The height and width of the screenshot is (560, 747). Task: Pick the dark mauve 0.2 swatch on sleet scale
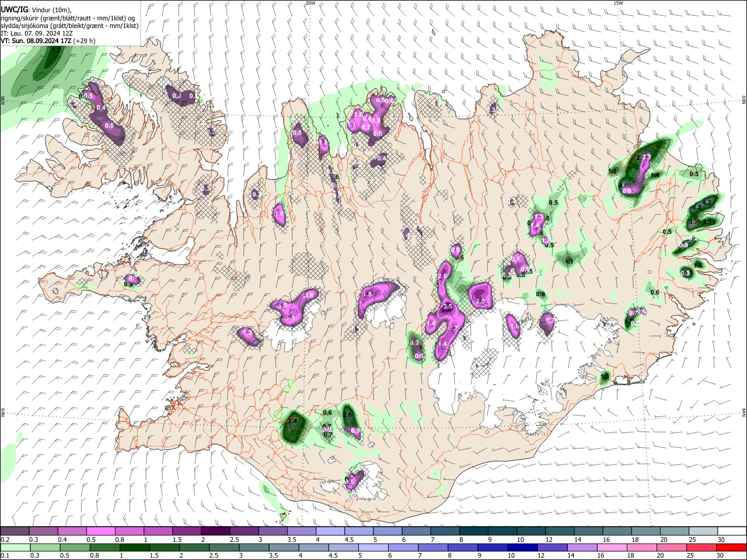[15, 531]
